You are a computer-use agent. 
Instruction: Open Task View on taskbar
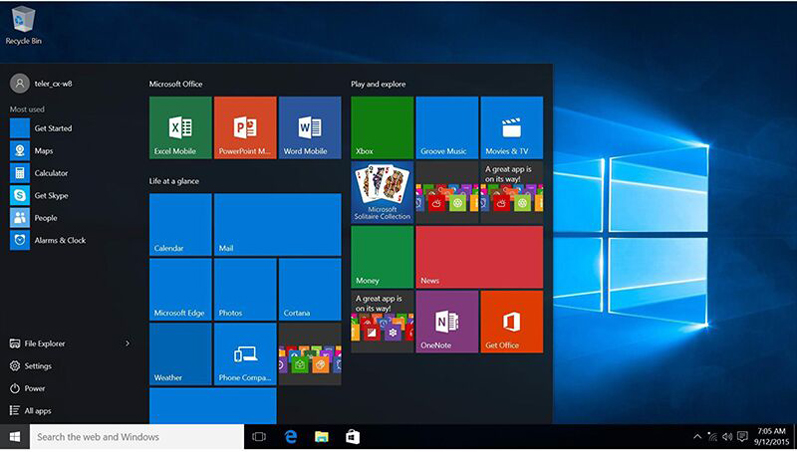pos(259,437)
